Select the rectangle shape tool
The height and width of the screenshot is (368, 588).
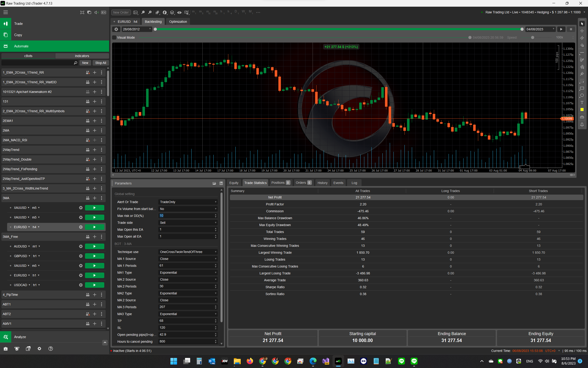click(x=582, y=88)
